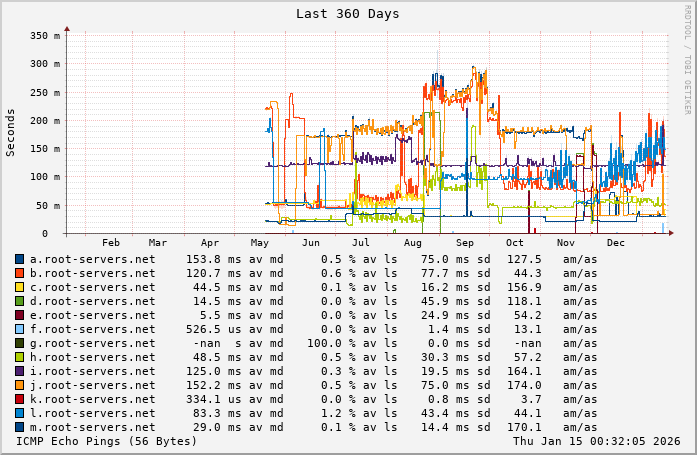697x455 pixels.
Task: Click the light blue f.root-servers.net swatch
Action: (20, 329)
